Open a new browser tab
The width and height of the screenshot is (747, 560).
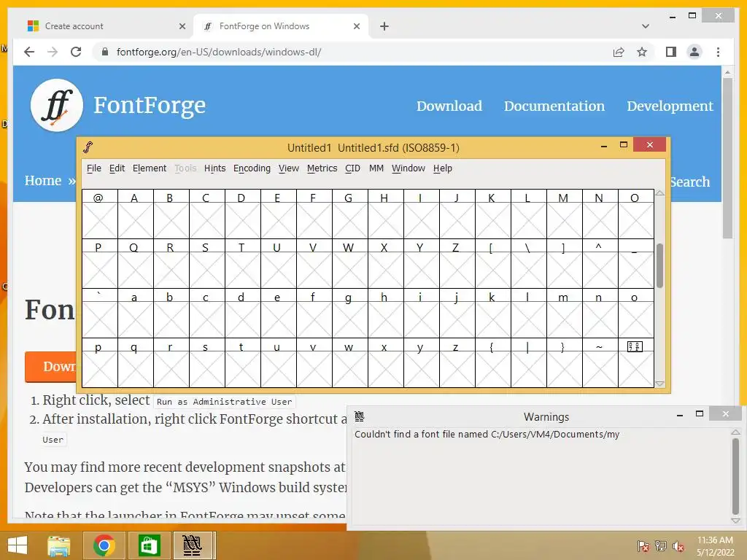pos(384,26)
